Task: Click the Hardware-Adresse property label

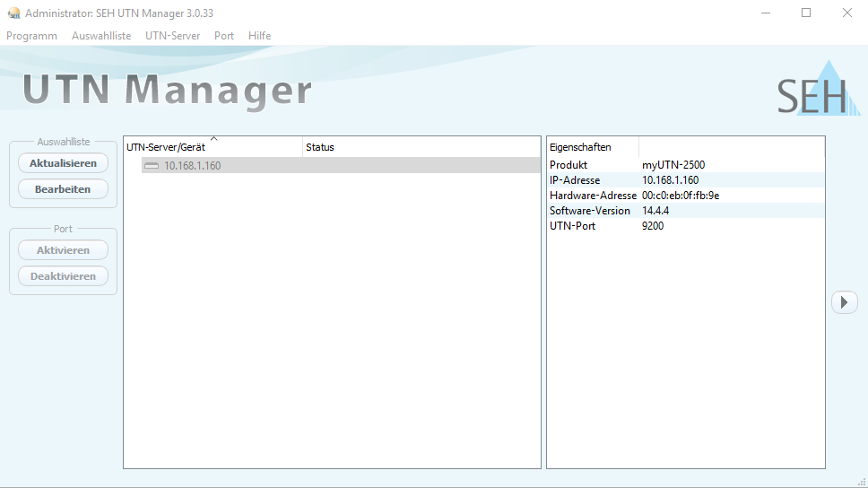Action: coord(593,196)
